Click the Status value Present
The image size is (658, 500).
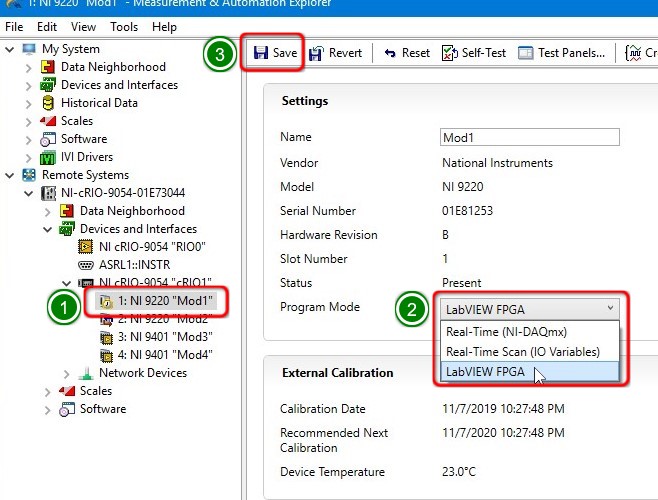click(462, 283)
